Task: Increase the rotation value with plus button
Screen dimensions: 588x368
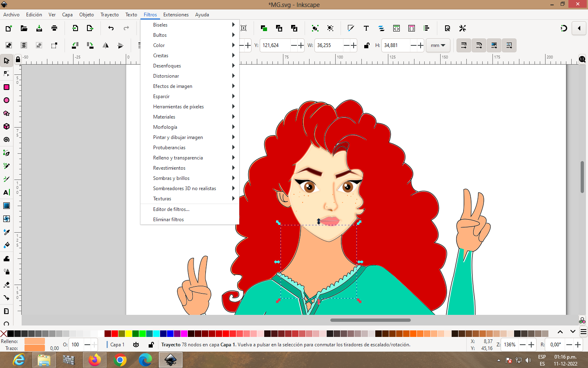Action: 578,345
